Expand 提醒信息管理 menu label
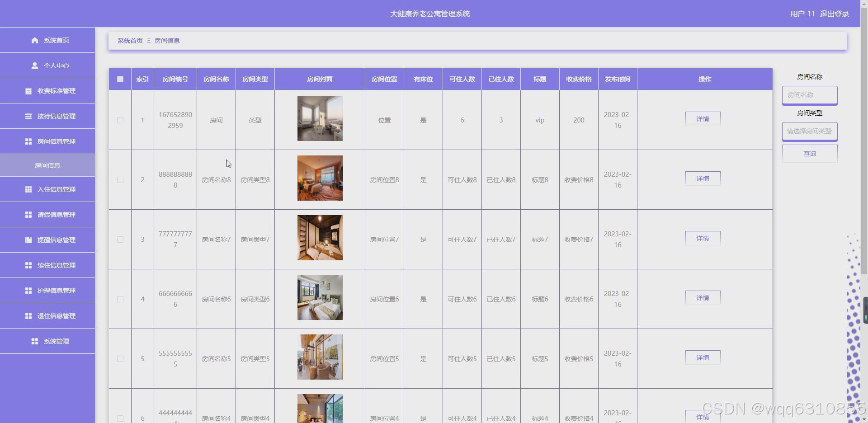 coord(57,240)
